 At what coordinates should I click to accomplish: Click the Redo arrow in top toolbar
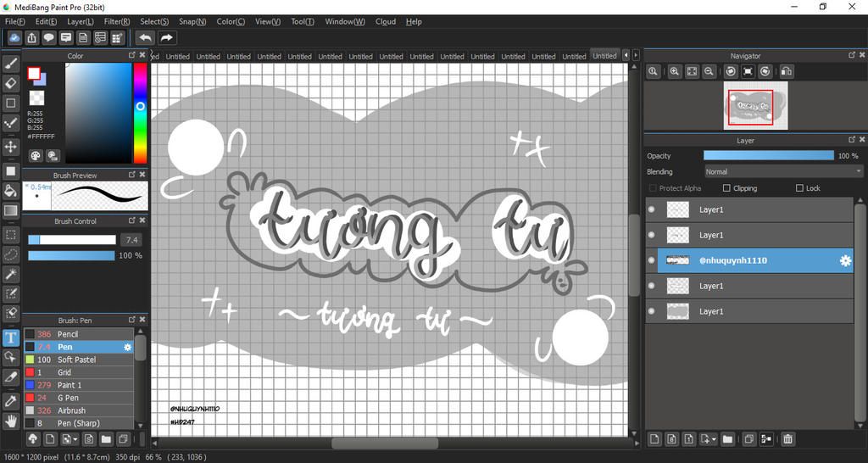tap(166, 37)
